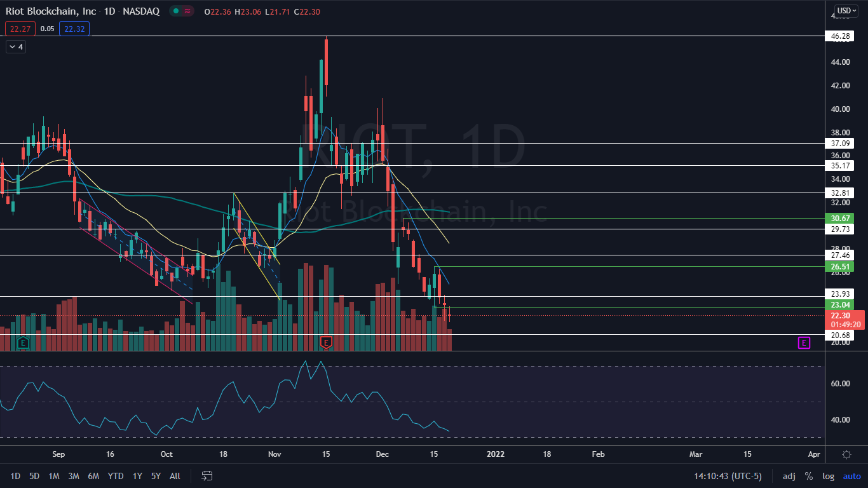Click the 44.00 price scale label
Viewport: 868px width, 488px height.
coord(840,62)
